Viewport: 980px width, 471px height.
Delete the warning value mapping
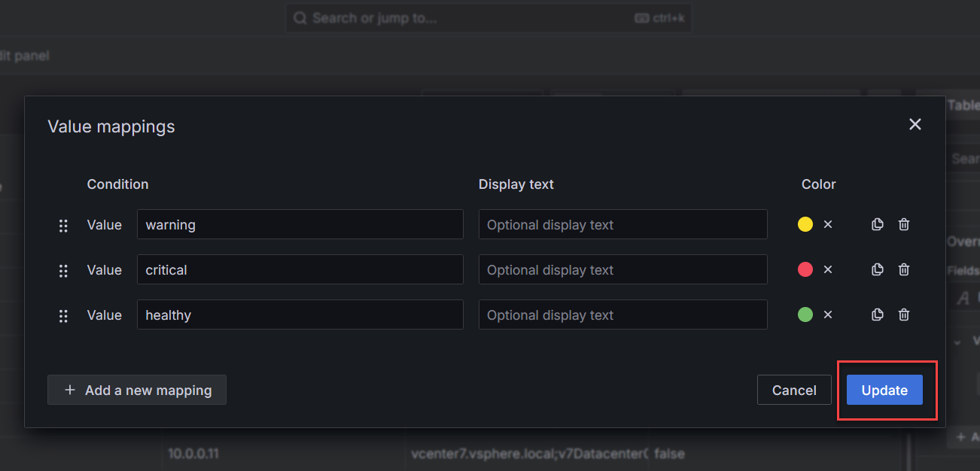click(904, 224)
